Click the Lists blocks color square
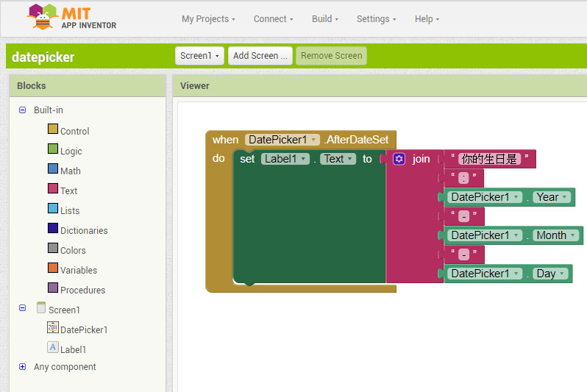The image size is (587, 392). (x=53, y=208)
